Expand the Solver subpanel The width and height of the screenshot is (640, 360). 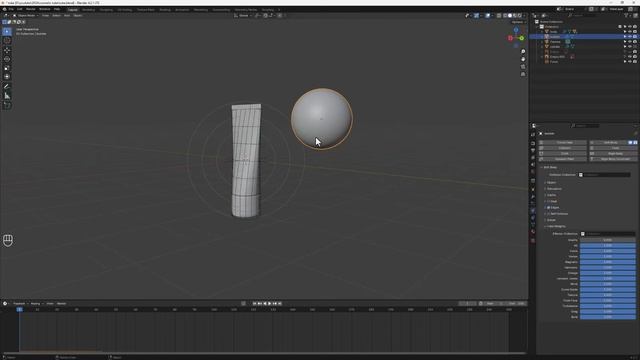tap(551, 220)
